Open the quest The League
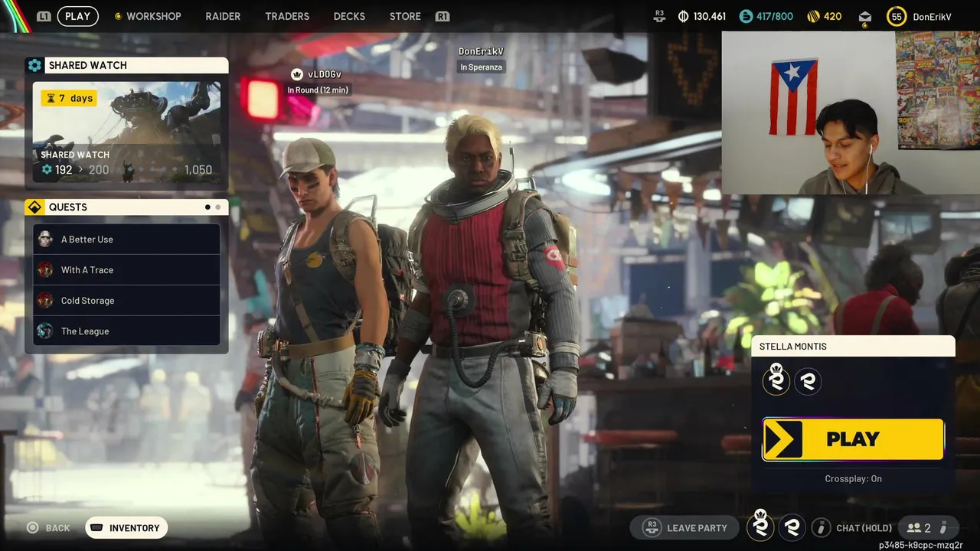Screen dimensions: 980x551 point(127,331)
